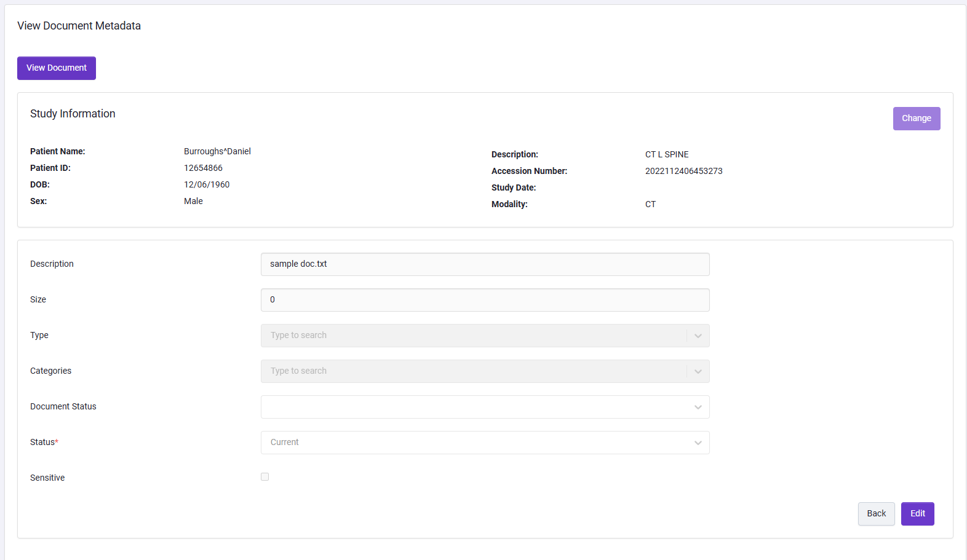Click the Patient ID value 12654866
Image resolution: width=967 pixels, height=560 pixels.
[203, 168]
